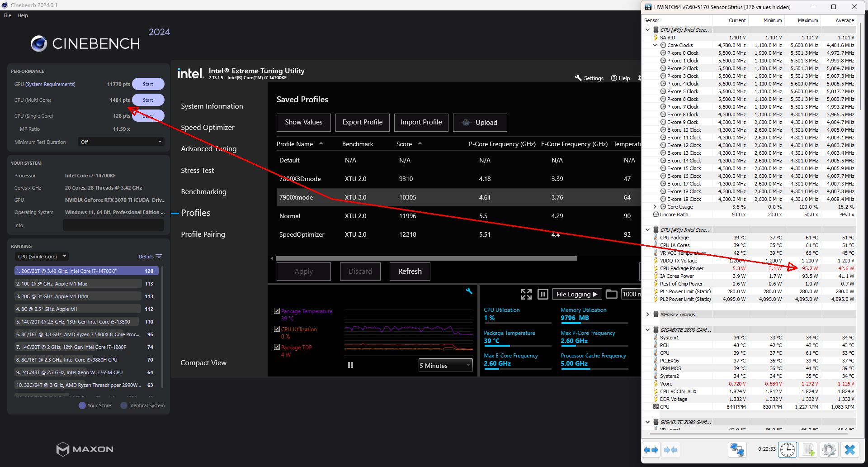Uncheck Package Temperature graph checkbox
Image resolution: width=868 pixels, height=467 pixels.
pyautogui.click(x=277, y=311)
